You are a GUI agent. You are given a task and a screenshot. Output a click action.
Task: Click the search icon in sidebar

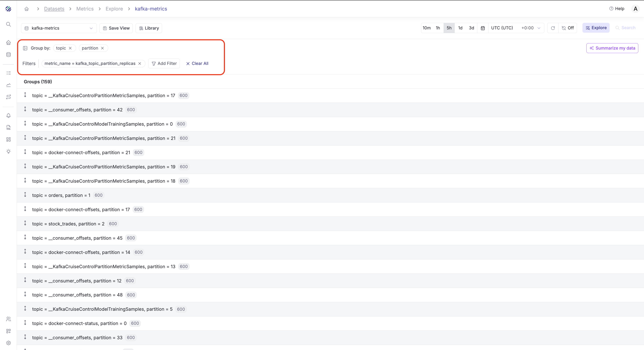(8, 24)
